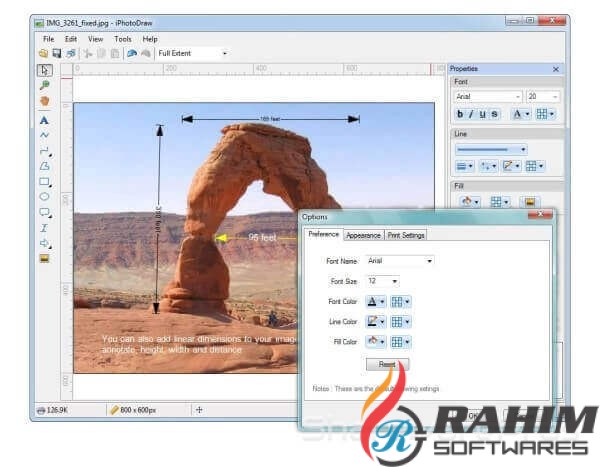Select the connector line tool
This screenshot has width=600, height=467.
[x=45, y=151]
